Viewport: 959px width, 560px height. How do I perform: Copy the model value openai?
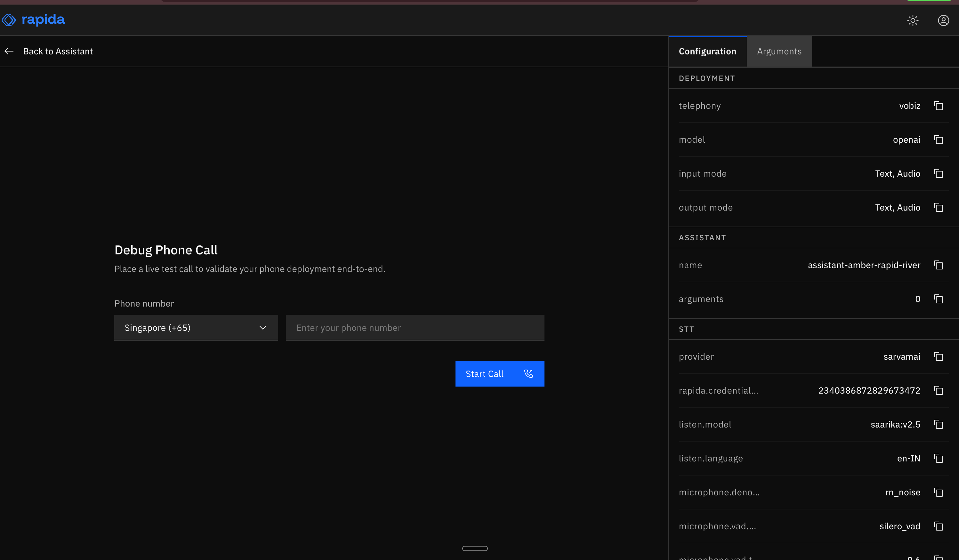[939, 140]
